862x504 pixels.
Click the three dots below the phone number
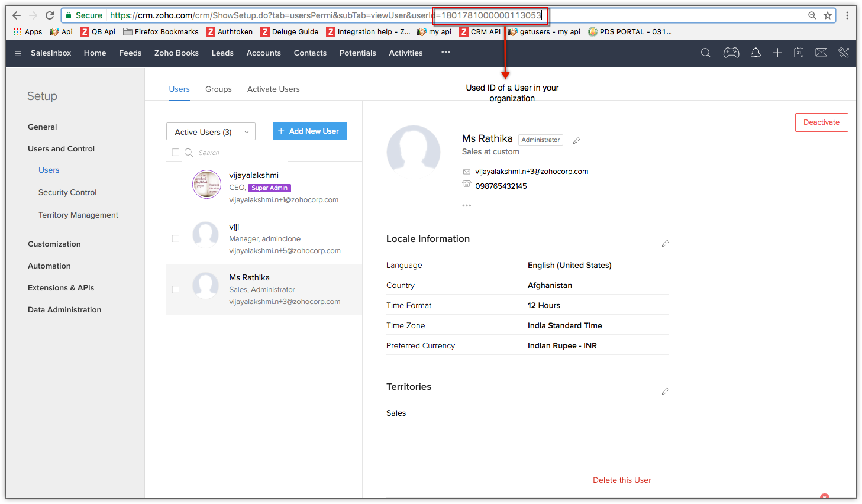[x=467, y=205]
